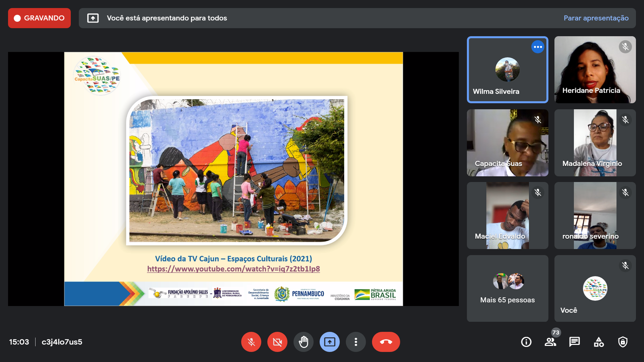Click the present screen button

pos(329,342)
